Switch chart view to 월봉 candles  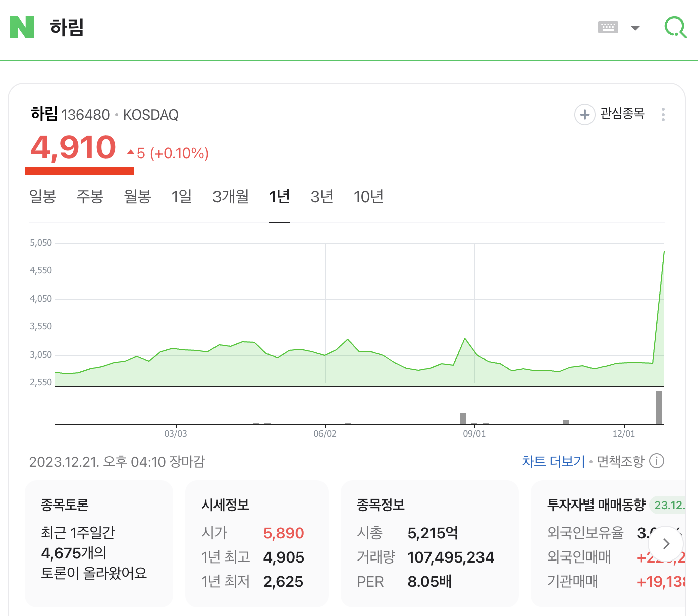point(138,197)
